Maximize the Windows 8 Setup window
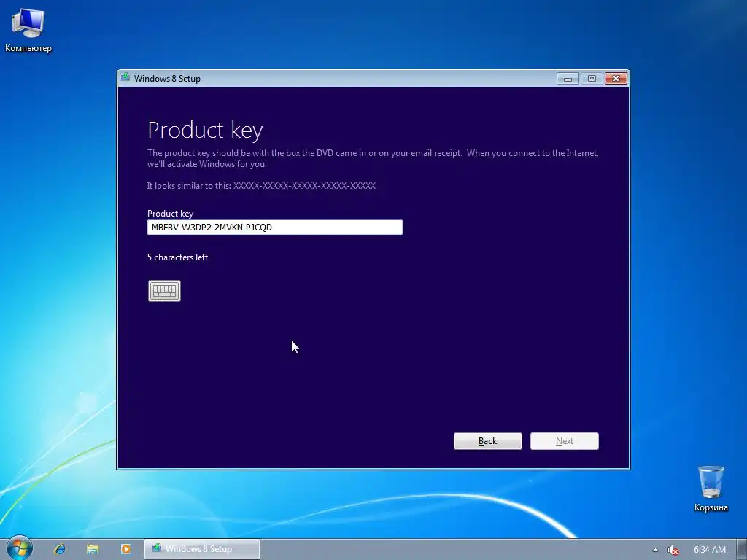The image size is (747, 560). pyautogui.click(x=592, y=79)
